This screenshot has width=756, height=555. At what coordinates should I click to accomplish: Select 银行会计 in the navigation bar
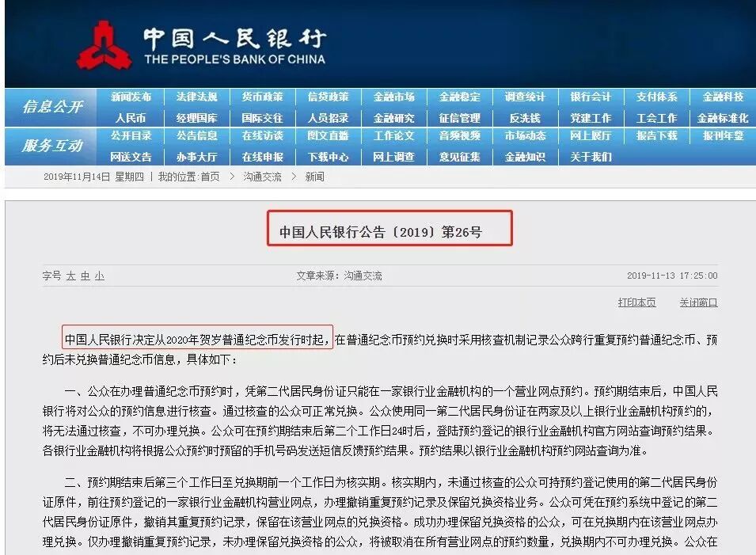591,97
